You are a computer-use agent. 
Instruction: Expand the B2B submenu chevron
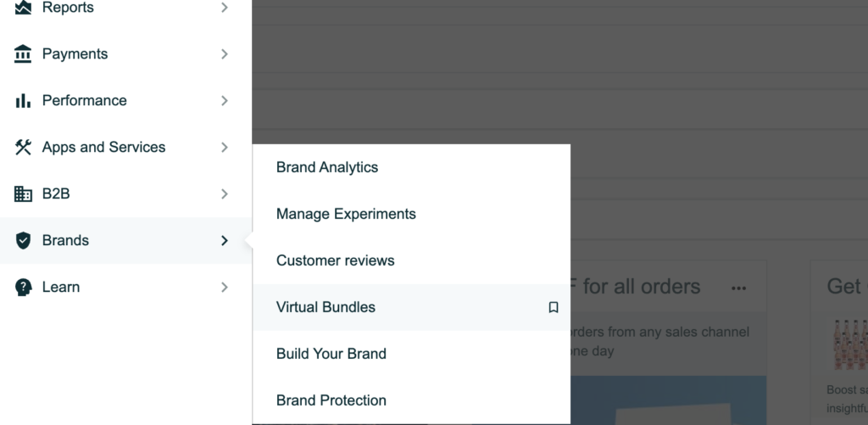click(x=224, y=193)
